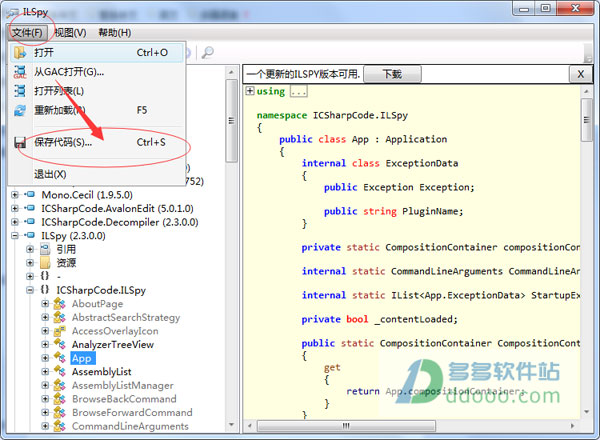600x440 pixels.
Task: Click the App class icon
Action: point(59,358)
